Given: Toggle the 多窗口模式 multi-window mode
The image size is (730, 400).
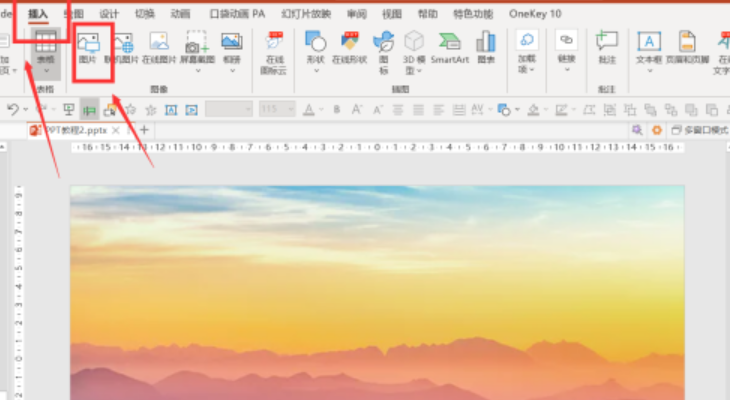Looking at the screenshot, I should (699, 130).
